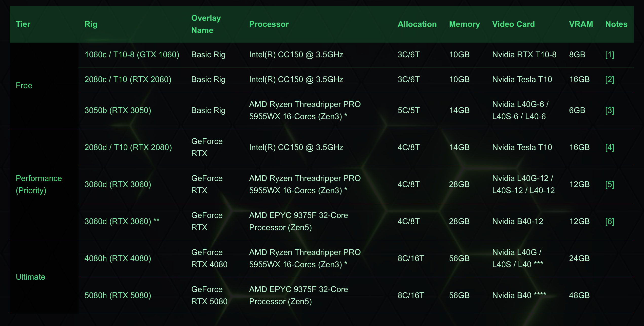Open footnote [1] link
Screen dimensions: 644x326
[x=609, y=55]
